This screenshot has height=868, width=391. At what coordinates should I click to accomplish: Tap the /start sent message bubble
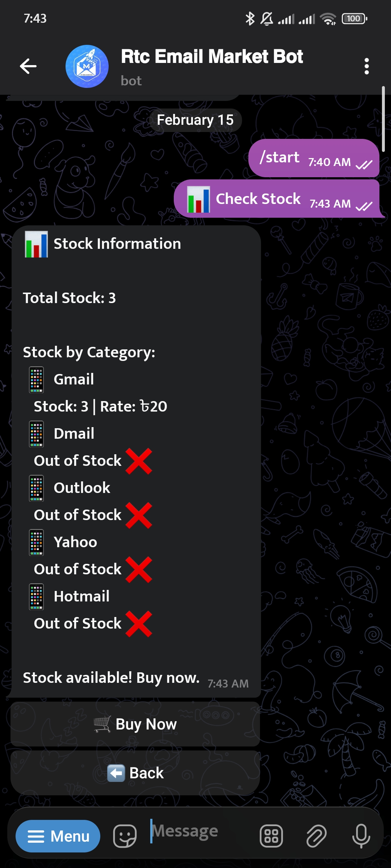[x=314, y=158]
